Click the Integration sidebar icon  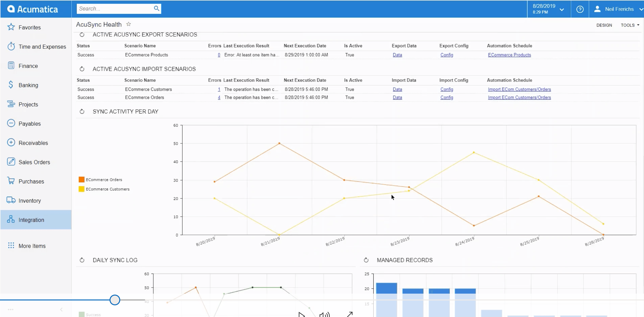[11, 220]
